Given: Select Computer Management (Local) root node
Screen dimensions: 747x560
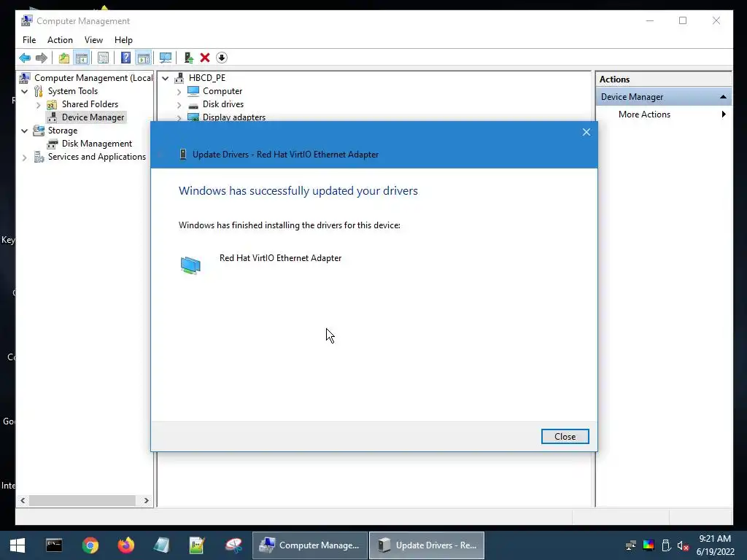Looking at the screenshot, I should pyautogui.click(x=93, y=78).
